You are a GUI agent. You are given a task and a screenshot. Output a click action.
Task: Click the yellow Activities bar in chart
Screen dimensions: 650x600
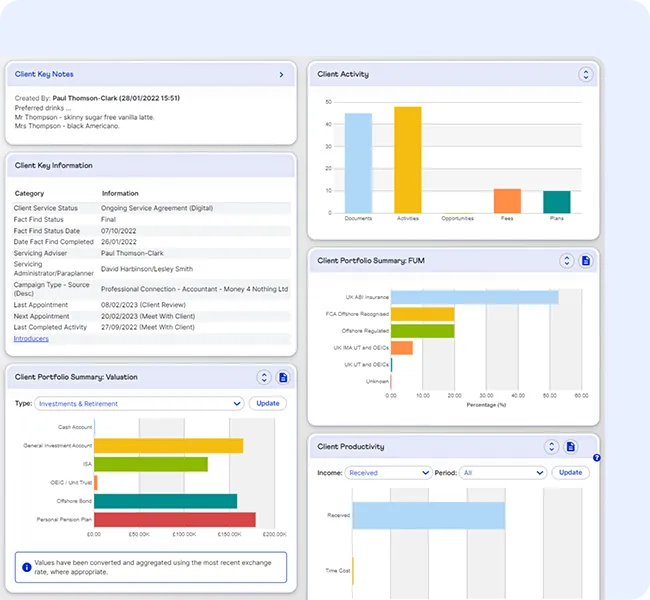407,160
